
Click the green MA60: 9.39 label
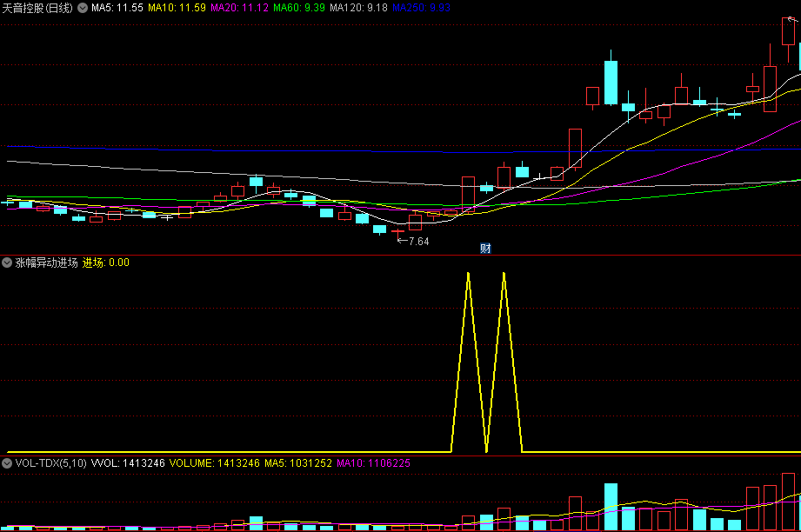(x=299, y=8)
